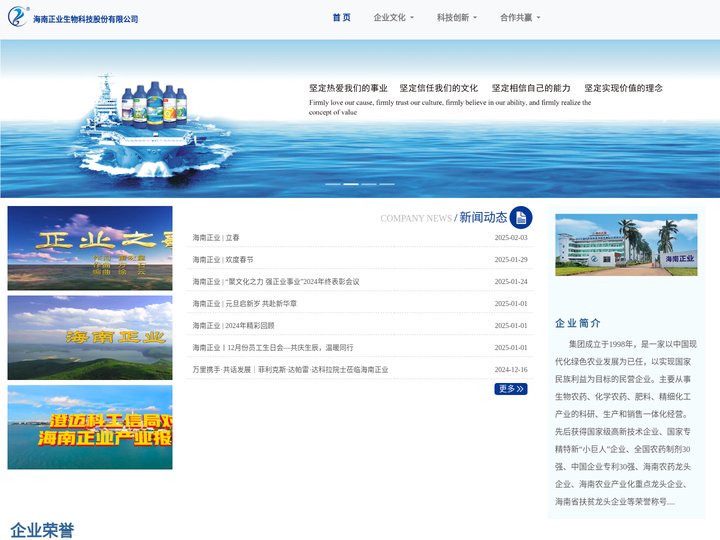Screen dimensions: 720x540
Task: Open news 万里携手·共话发展
Action: [x=290, y=370]
